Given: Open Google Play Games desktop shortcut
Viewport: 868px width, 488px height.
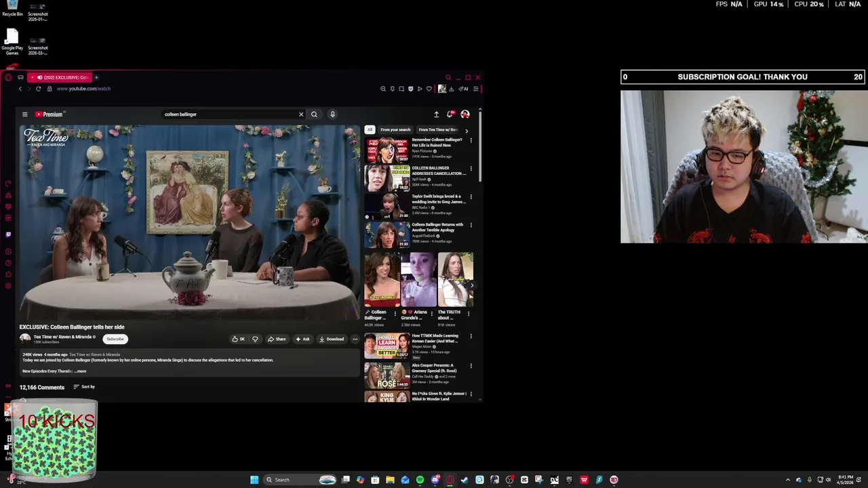Looking at the screenshot, I should click(12, 42).
